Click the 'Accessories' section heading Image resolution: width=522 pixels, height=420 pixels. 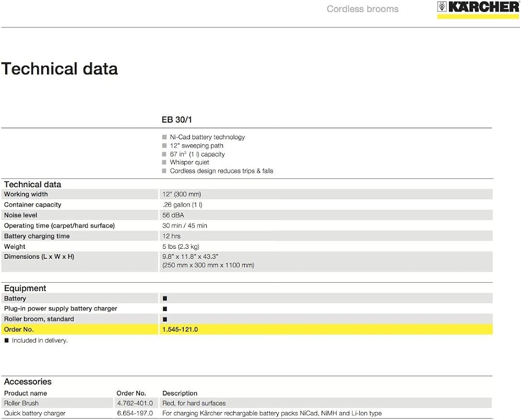tap(28, 381)
